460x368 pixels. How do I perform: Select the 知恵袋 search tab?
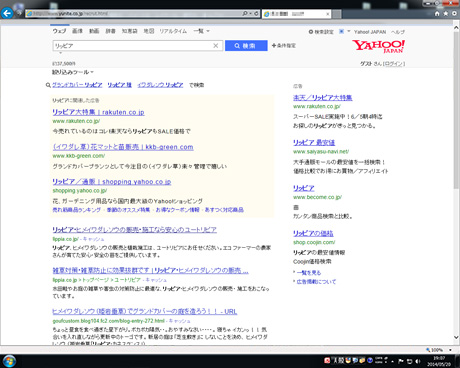click(129, 31)
